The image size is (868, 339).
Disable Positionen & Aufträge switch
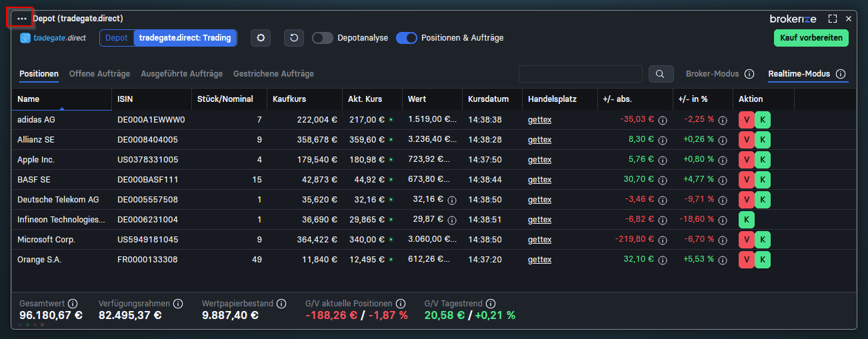point(407,38)
